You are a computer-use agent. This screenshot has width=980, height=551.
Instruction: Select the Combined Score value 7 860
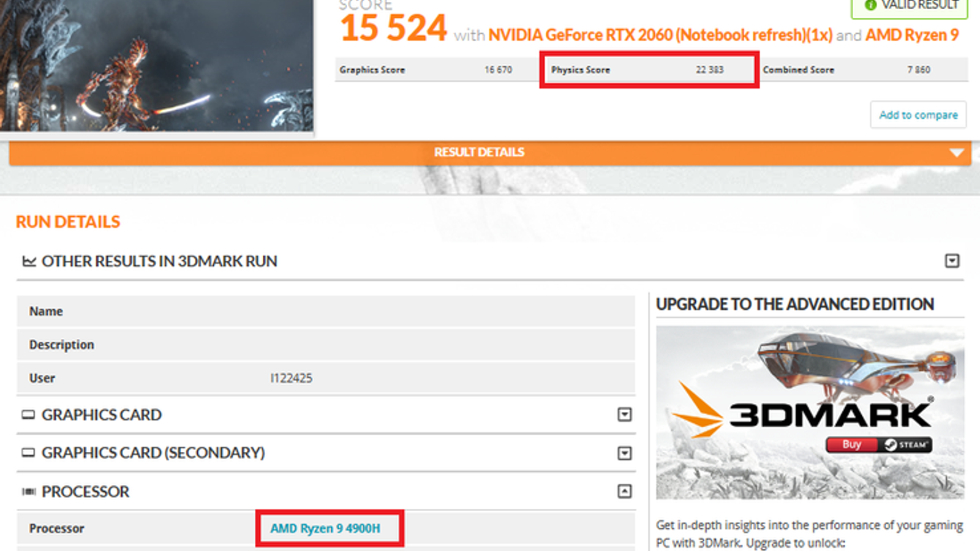(919, 70)
